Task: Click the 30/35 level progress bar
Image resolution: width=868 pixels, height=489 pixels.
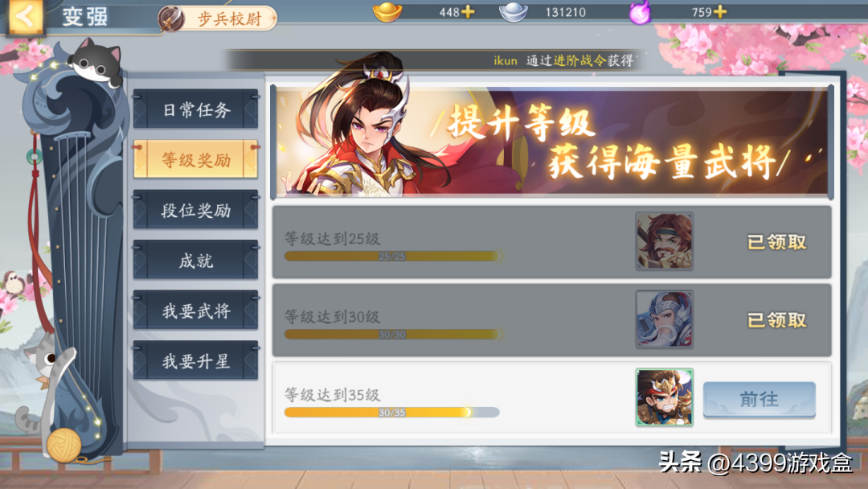Action: click(392, 413)
